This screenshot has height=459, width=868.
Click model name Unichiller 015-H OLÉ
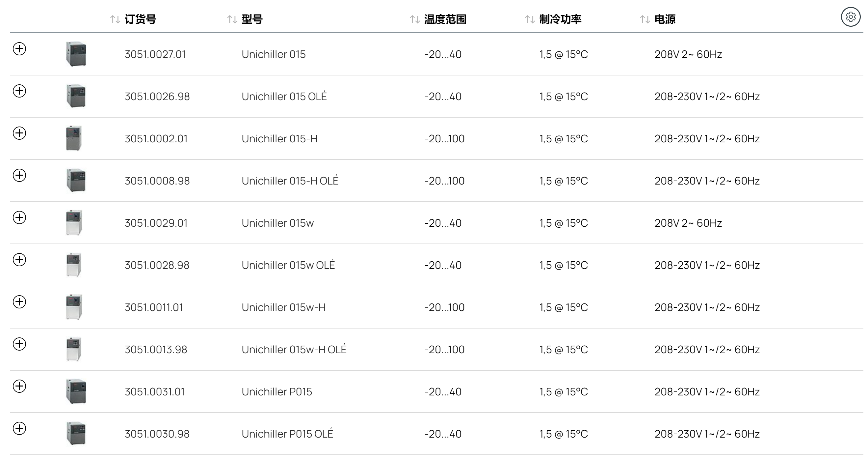click(x=290, y=181)
